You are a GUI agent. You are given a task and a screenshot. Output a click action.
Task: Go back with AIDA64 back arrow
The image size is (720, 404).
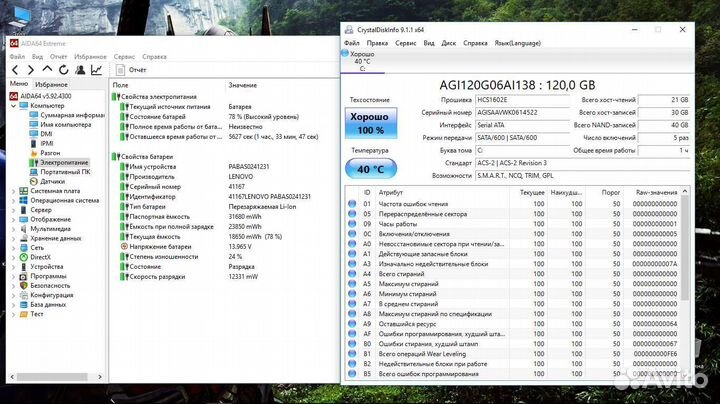[15, 70]
